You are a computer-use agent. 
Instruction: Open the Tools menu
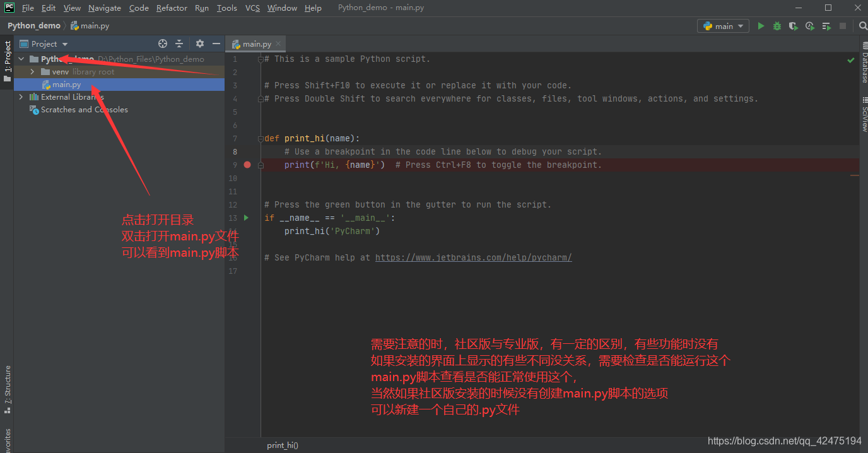pos(226,8)
